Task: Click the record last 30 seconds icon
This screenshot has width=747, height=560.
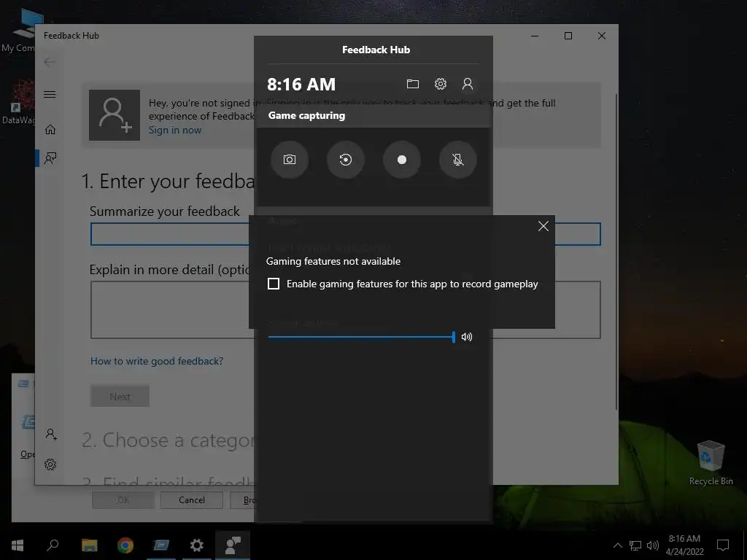Action: pyautogui.click(x=345, y=160)
